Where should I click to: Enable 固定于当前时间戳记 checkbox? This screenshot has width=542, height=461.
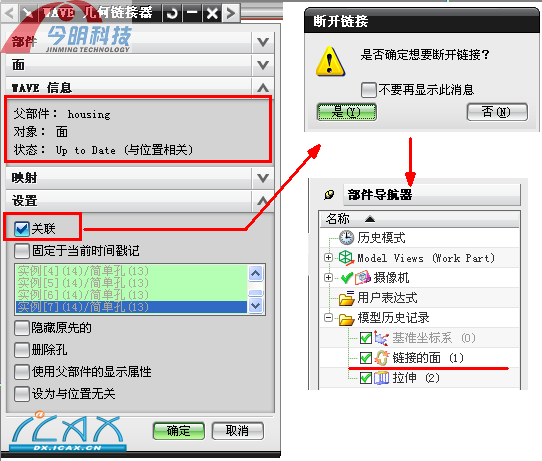coord(22,251)
